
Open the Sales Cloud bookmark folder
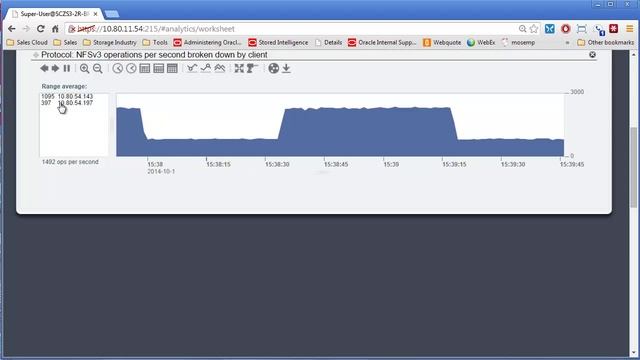click(x=27, y=42)
